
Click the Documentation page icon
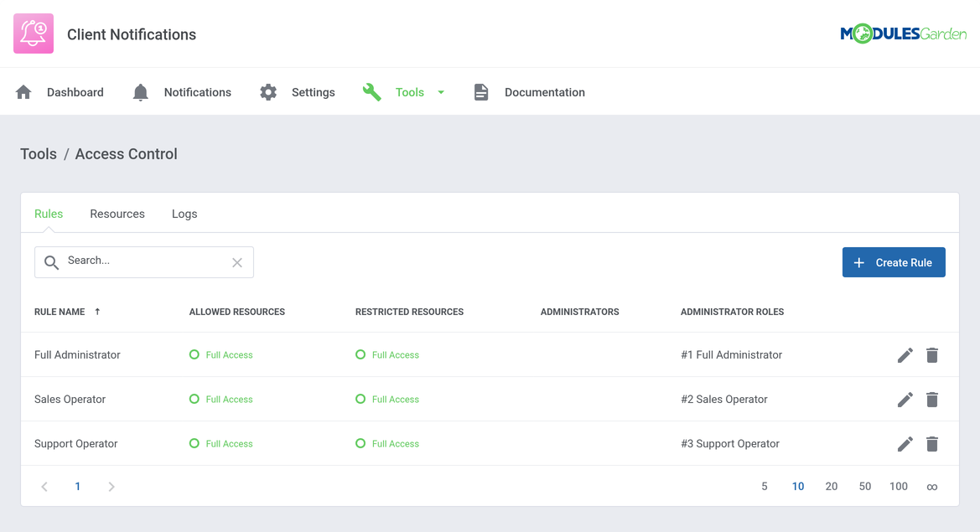pos(480,92)
